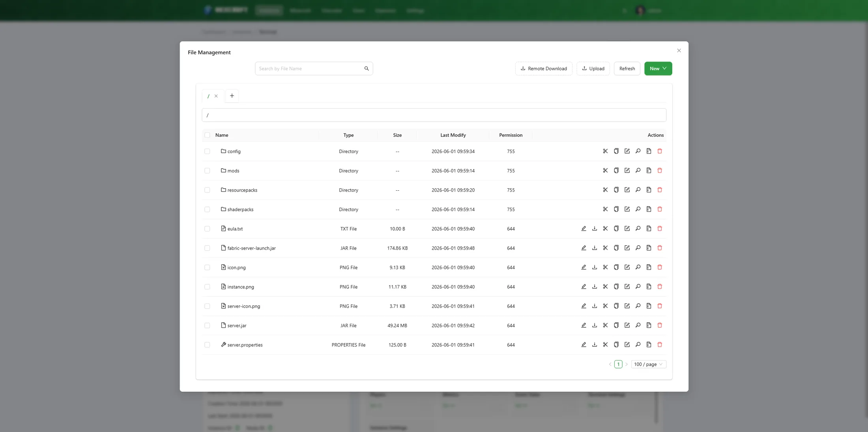
Task: Open the shaderpacks folder
Action: [x=240, y=209]
